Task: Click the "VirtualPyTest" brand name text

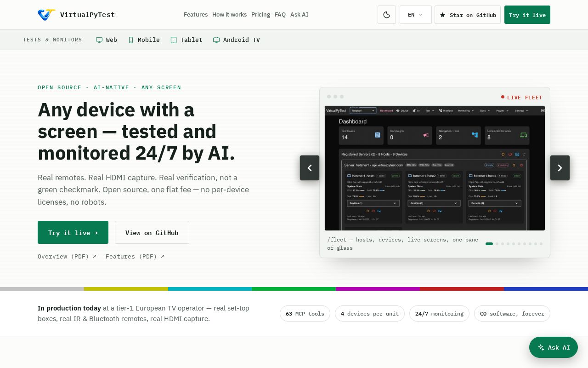Action: pyautogui.click(x=87, y=15)
